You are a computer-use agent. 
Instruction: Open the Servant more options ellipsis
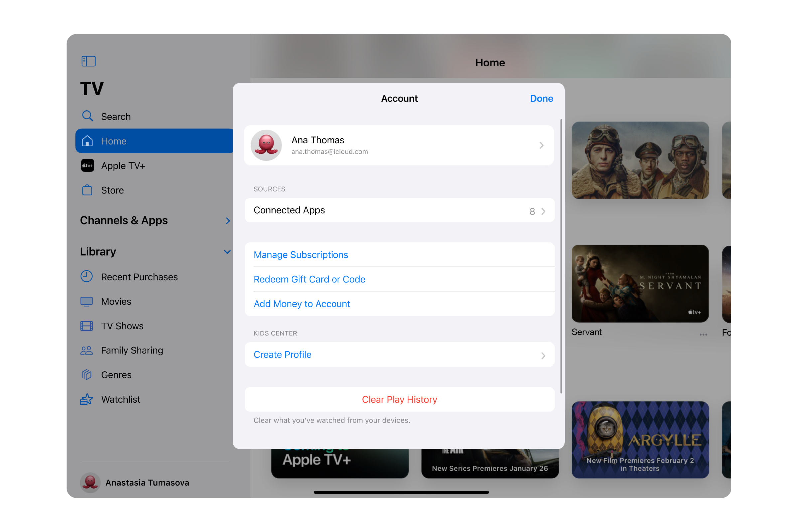[703, 335]
